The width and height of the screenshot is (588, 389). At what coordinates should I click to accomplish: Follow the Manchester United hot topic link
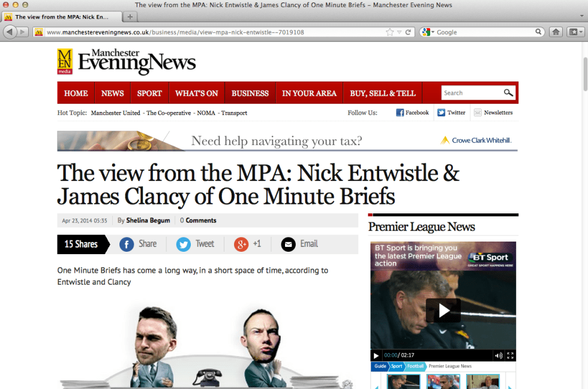coord(115,113)
